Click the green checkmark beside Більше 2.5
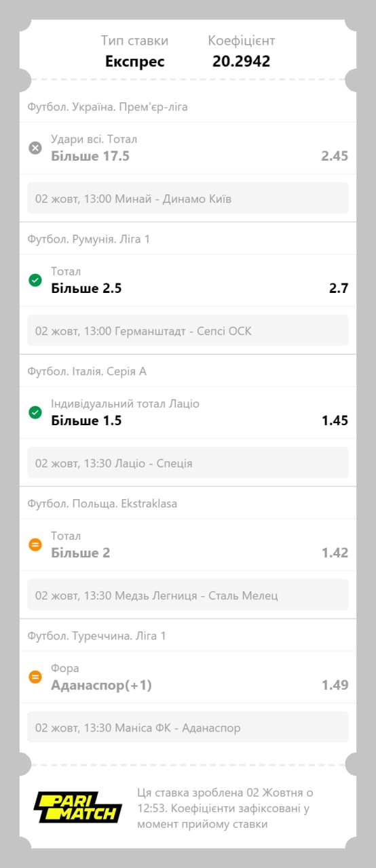 pyautogui.click(x=35, y=280)
